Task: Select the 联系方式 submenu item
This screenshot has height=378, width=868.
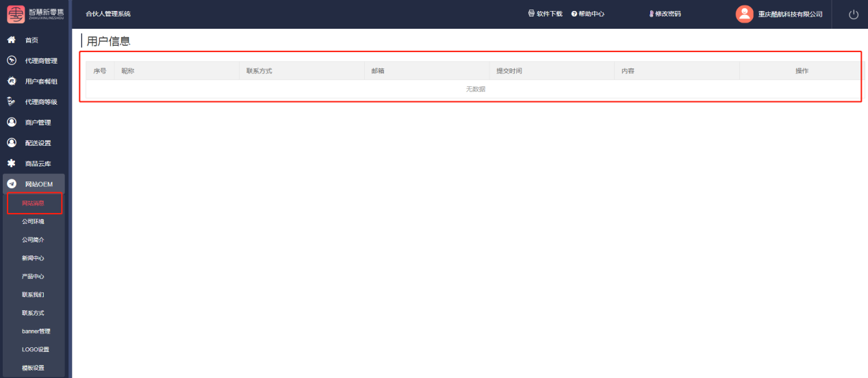Action: [x=33, y=313]
